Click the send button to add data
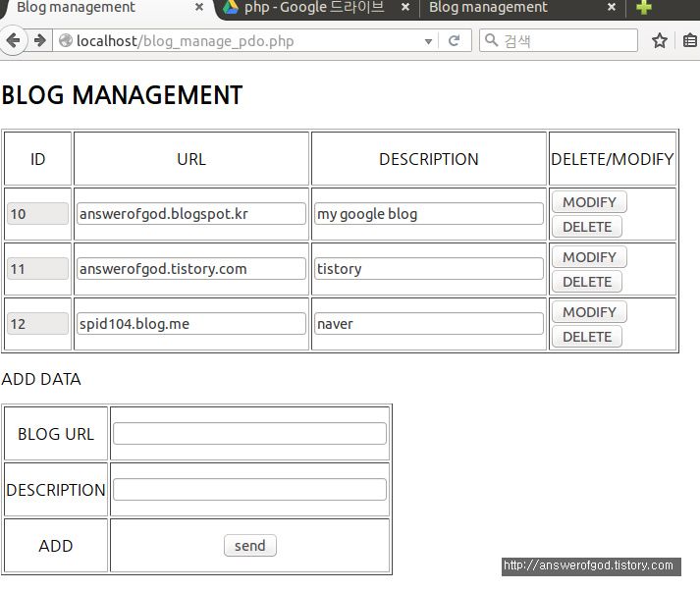 tap(250, 546)
